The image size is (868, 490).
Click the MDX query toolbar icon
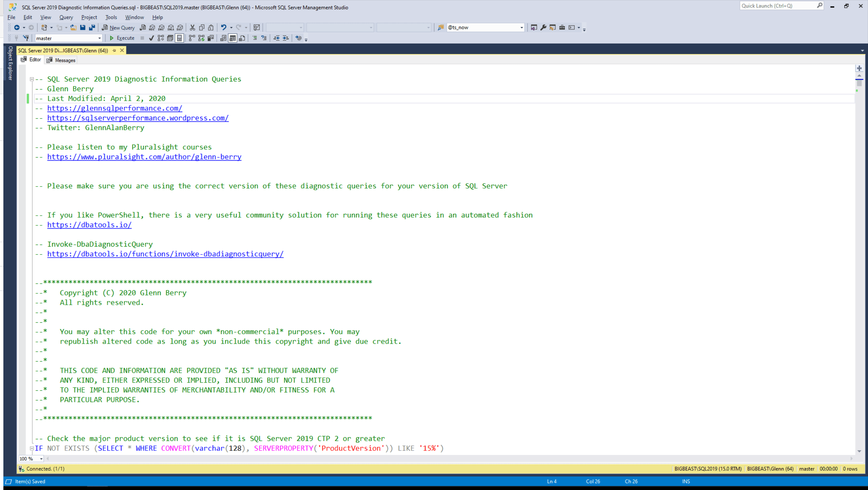pyautogui.click(x=152, y=28)
